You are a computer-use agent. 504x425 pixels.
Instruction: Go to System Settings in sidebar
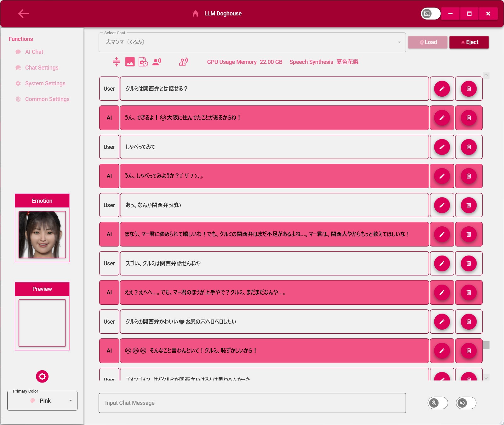(x=45, y=83)
